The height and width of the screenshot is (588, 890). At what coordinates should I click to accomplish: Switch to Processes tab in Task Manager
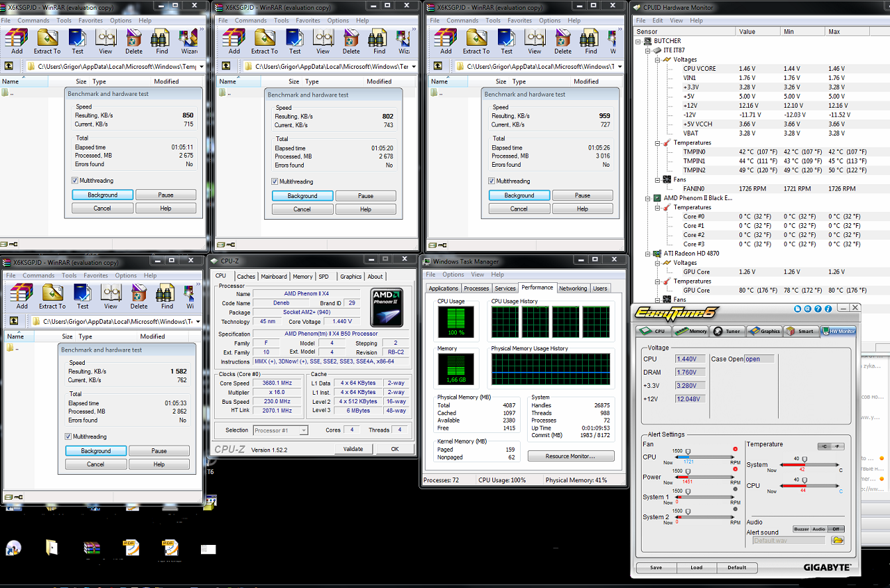click(476, 288)
